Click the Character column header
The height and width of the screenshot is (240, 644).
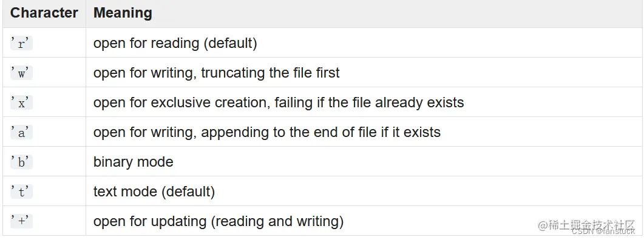pos(44,13)
